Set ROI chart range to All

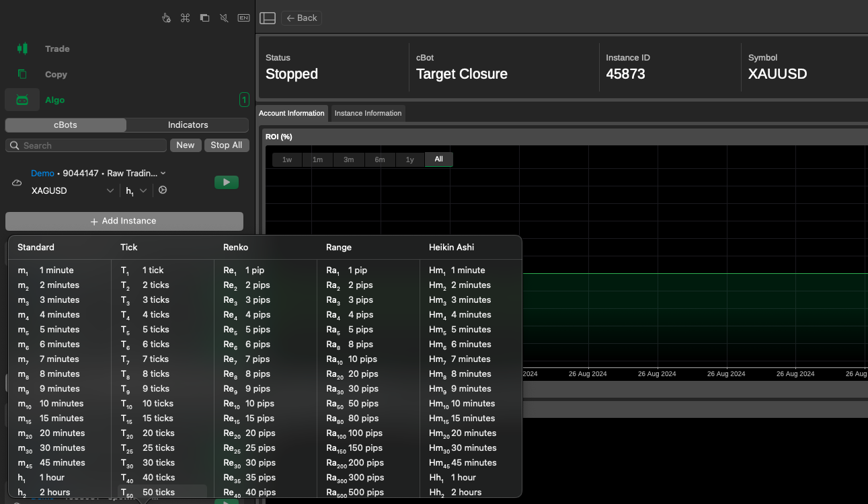click(439, 159)
